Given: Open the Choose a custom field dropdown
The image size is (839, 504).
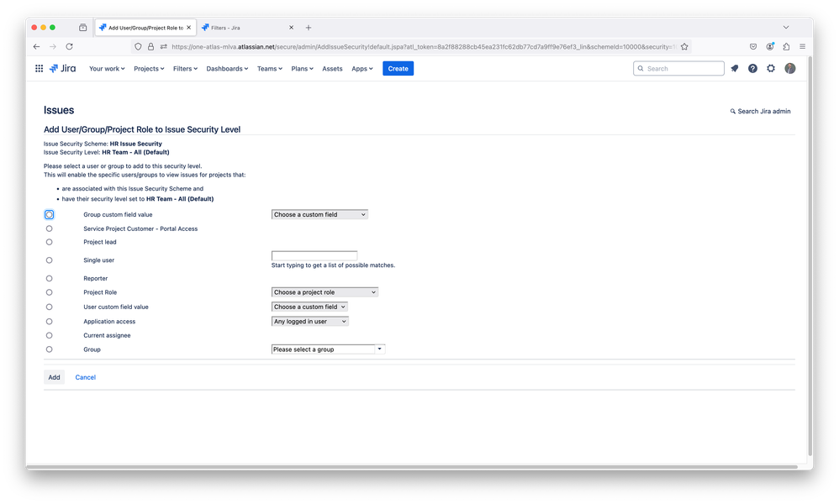Looking at the screenshot, I should coord(319,213).
